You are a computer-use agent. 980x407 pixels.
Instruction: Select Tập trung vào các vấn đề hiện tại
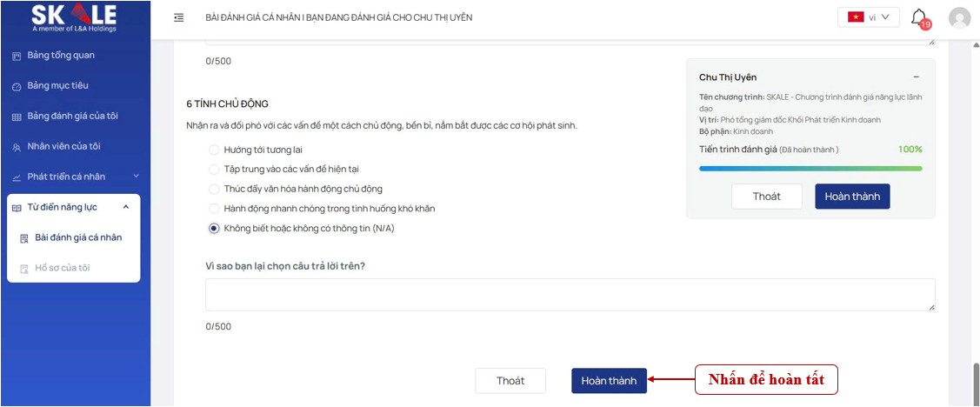point(214,169)
